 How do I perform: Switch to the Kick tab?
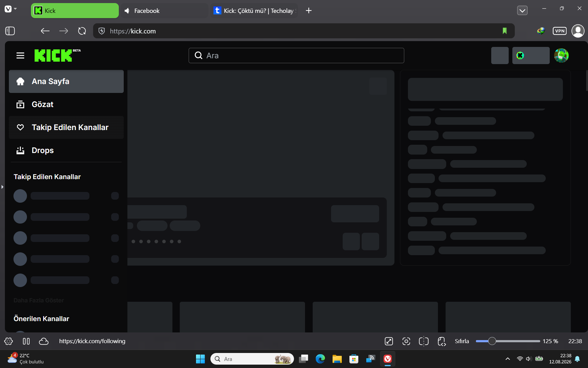pos(75,11)
